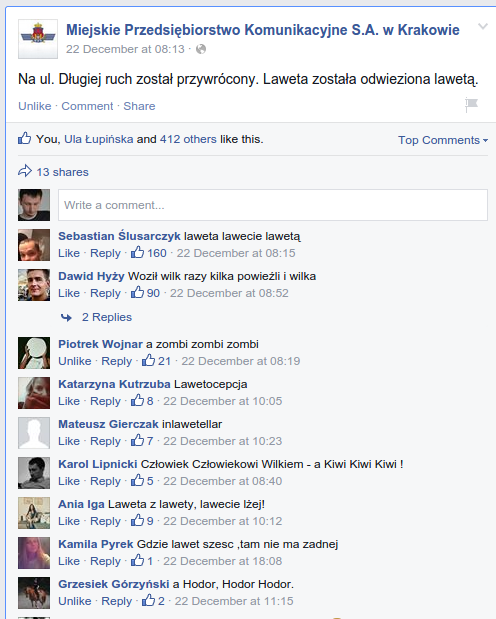The height and width of the screenshot is (619, 496).
Task: Unlike the main post
Action: pyautogui.click(x=35, y=106)
